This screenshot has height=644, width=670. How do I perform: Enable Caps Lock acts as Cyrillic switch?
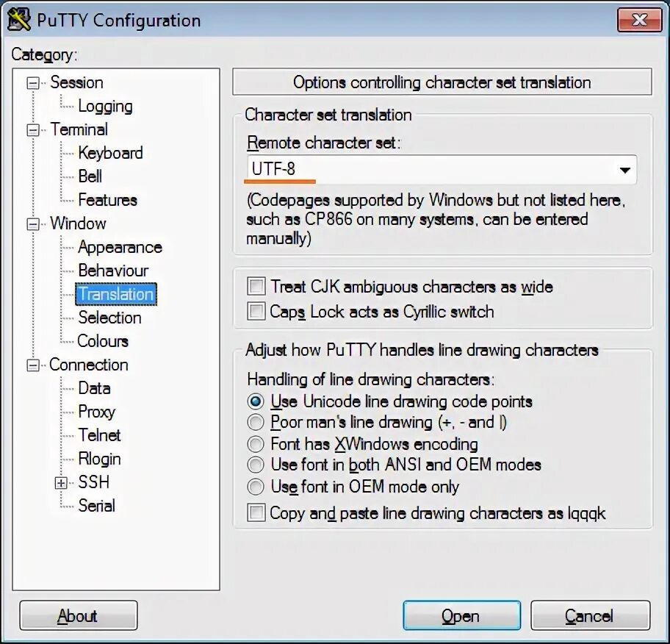tap(256, 311)
